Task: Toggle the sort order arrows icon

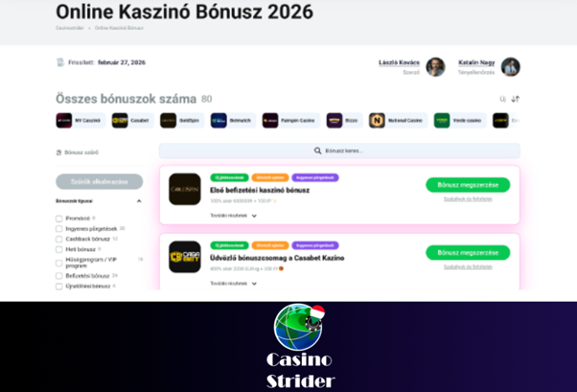Action: (516, 99)
